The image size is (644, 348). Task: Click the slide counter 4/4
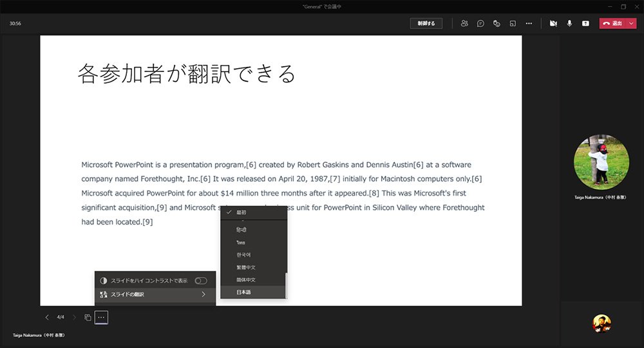(61, 317)
